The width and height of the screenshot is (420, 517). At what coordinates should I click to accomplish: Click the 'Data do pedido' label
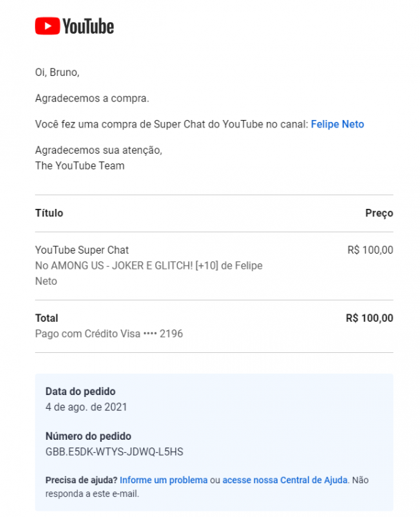click(x=81, y=392)
